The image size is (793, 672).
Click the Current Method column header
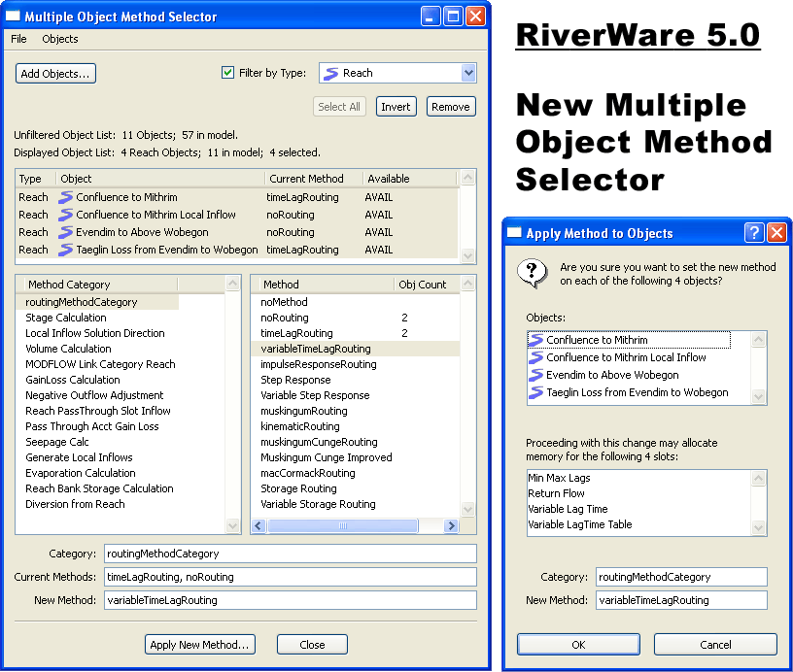[x=314, y=179]
